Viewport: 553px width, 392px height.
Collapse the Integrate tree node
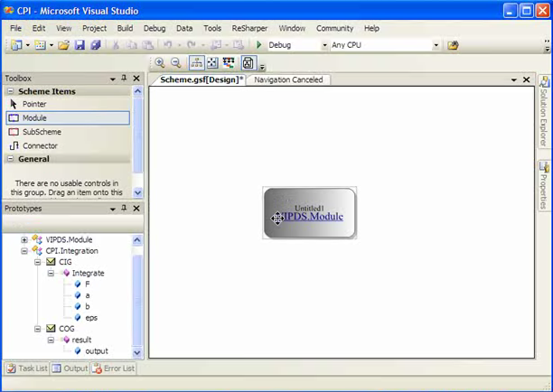tap(51, 273)
